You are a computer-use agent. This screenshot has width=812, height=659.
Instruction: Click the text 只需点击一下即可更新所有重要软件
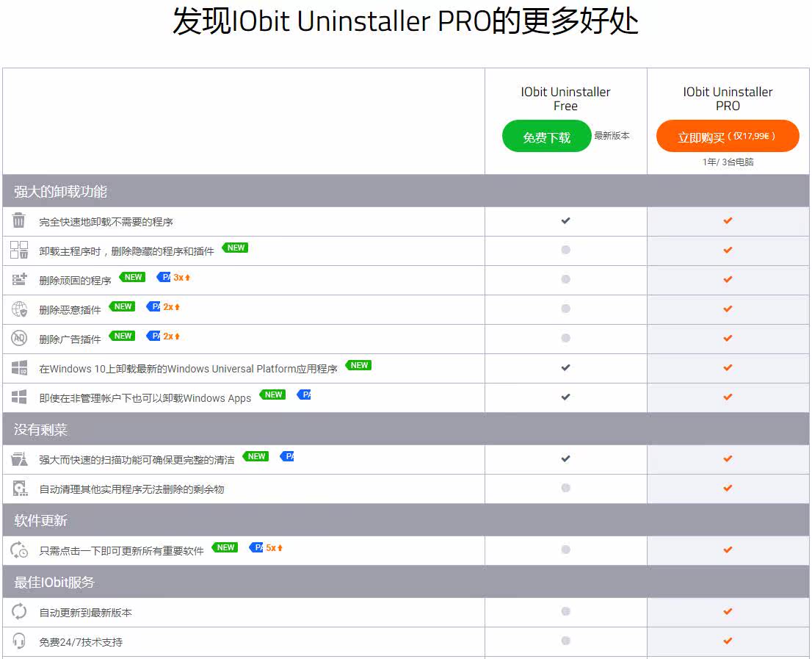pyautogui.click(x=121, y=551)
